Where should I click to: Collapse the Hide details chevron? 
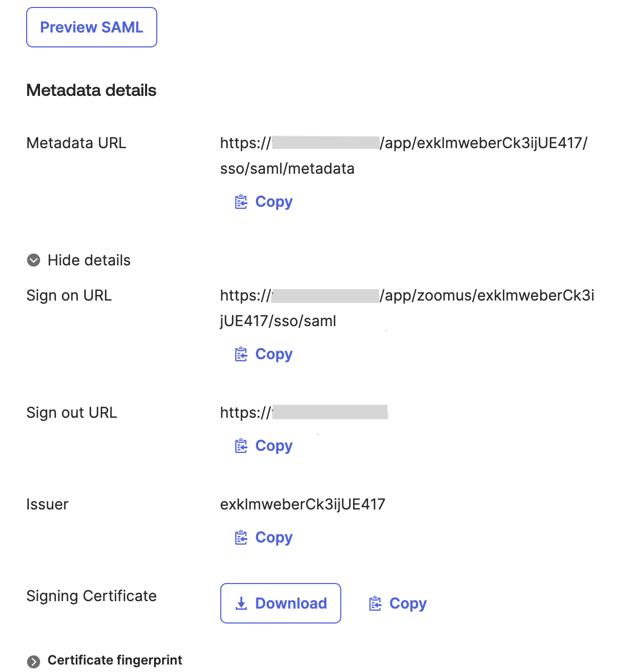click(x=34, y=260)
